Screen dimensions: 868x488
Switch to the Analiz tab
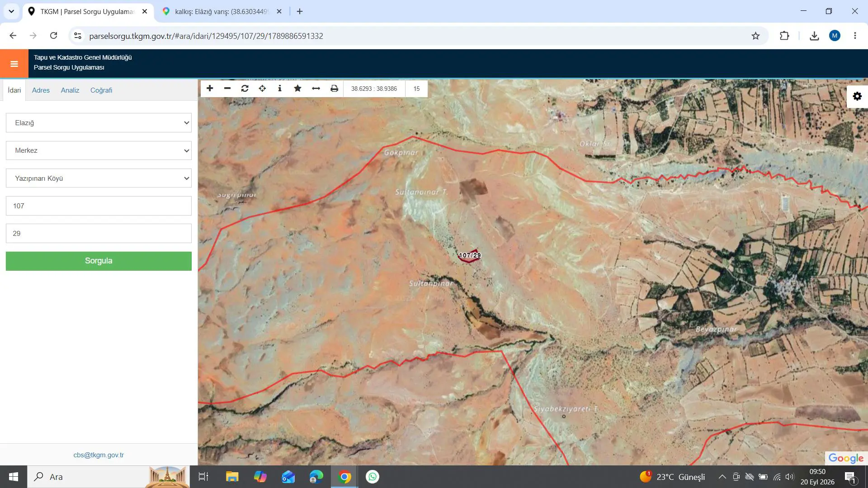coord(70,90)
